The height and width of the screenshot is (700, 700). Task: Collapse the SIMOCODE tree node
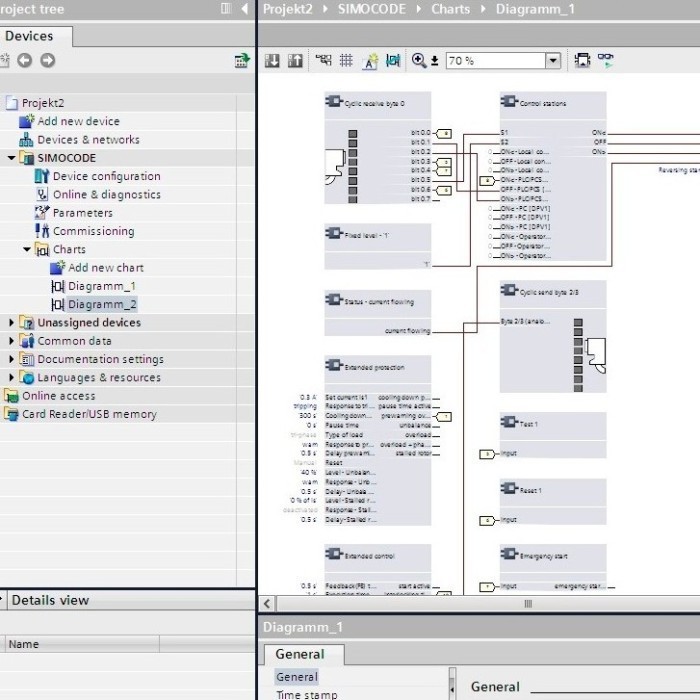click(x=12, y=158)
